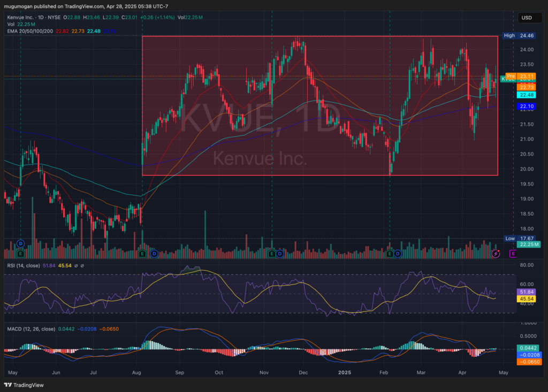Click the blue 22.10 EMA tag on price axis
The height and width of the screenshot is (392, 548).
coord(527,106)
